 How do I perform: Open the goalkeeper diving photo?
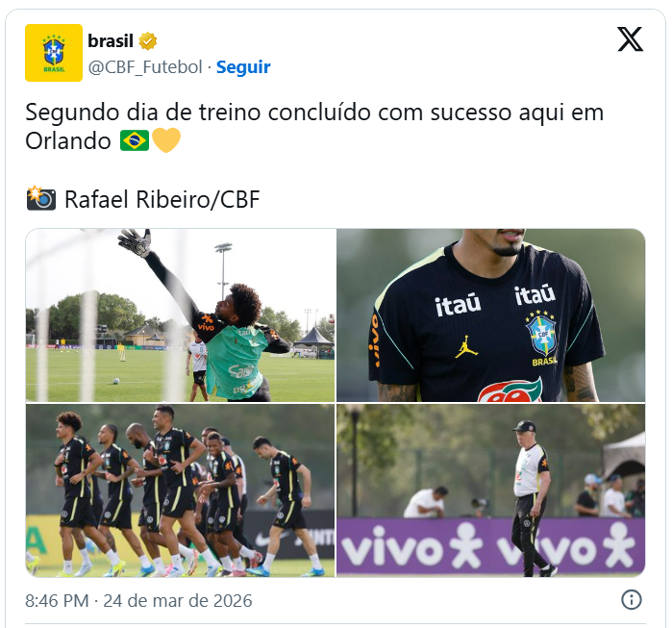pyautogui.click(x=180, y=315)
